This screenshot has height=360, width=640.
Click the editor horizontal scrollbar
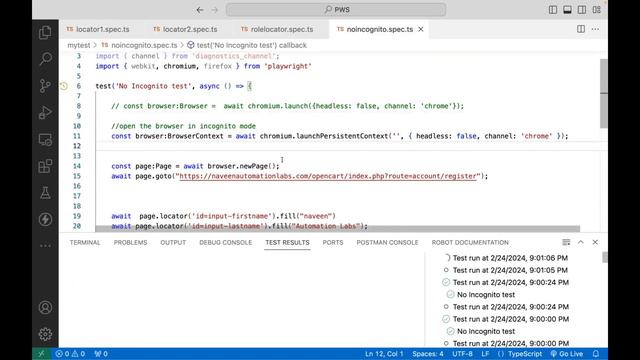(x=338, y=229)
